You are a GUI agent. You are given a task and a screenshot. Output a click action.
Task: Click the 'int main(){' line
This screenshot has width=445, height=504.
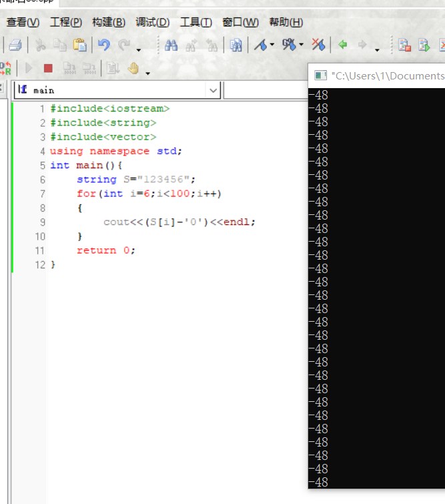[x=86, y=165]
